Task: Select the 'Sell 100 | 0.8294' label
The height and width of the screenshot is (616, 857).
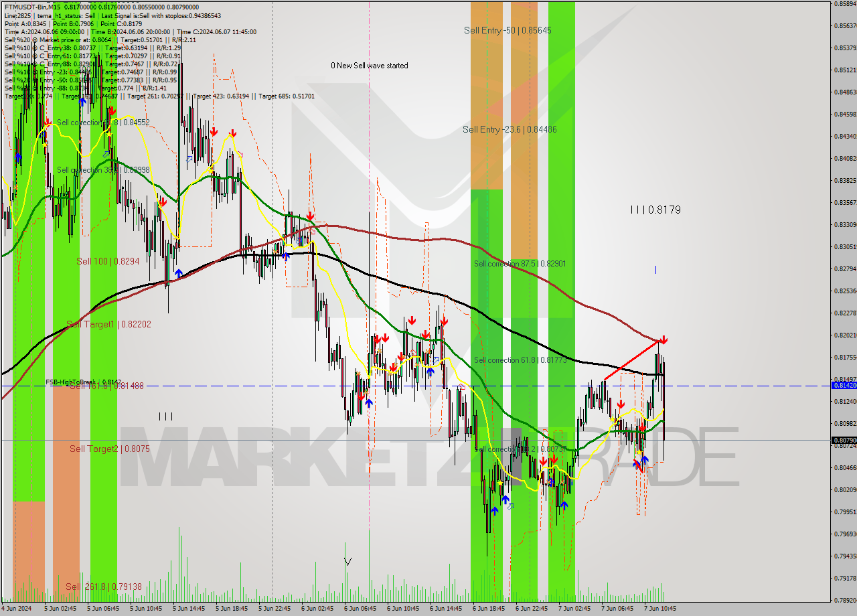Action: 108,261
